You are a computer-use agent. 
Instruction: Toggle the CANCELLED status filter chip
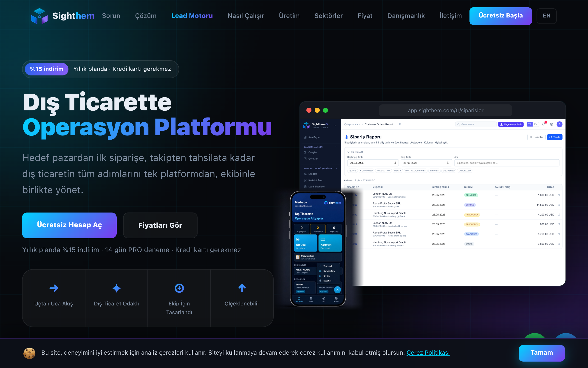pos(465,171)
